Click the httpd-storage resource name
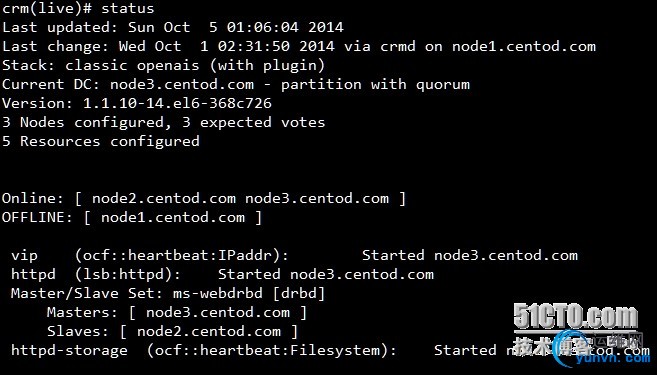 (69, 351)
